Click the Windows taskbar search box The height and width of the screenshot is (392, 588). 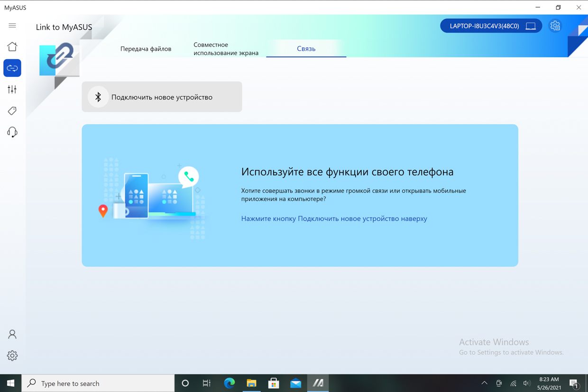(98, 383)
